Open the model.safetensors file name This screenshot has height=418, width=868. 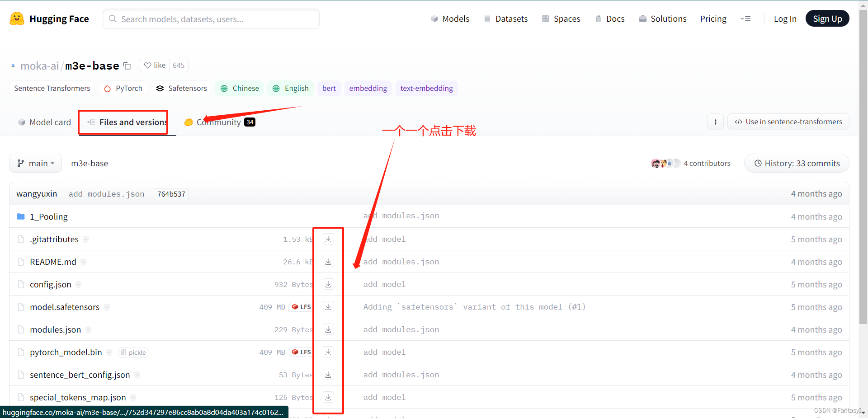[65, 307]
